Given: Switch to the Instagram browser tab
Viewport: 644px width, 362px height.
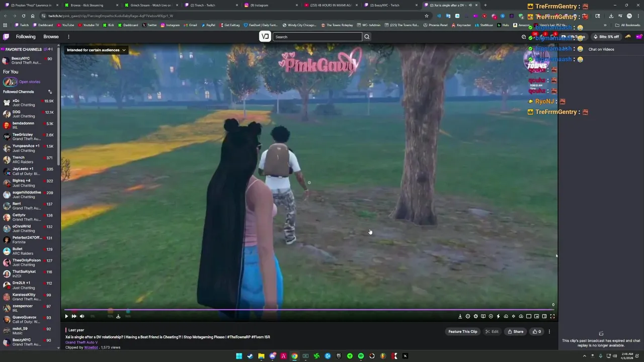Looking at the screenshot, I should pos(272,5).
